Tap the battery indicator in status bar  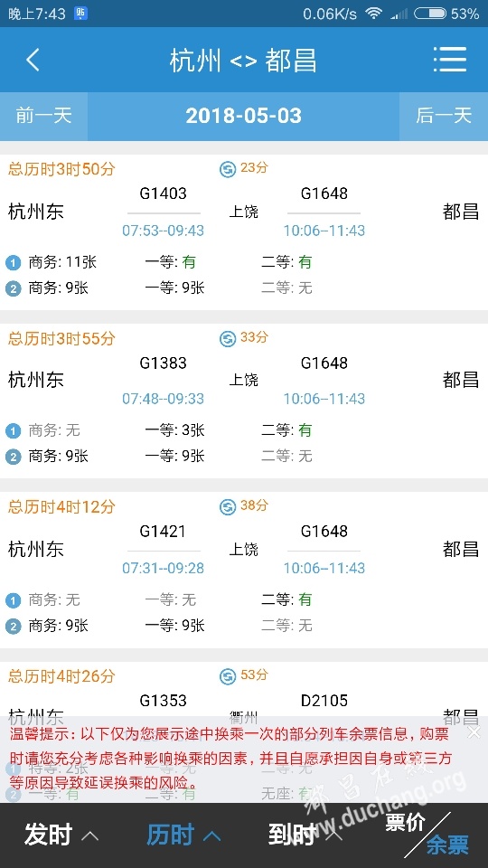click(x=430, y=14)
